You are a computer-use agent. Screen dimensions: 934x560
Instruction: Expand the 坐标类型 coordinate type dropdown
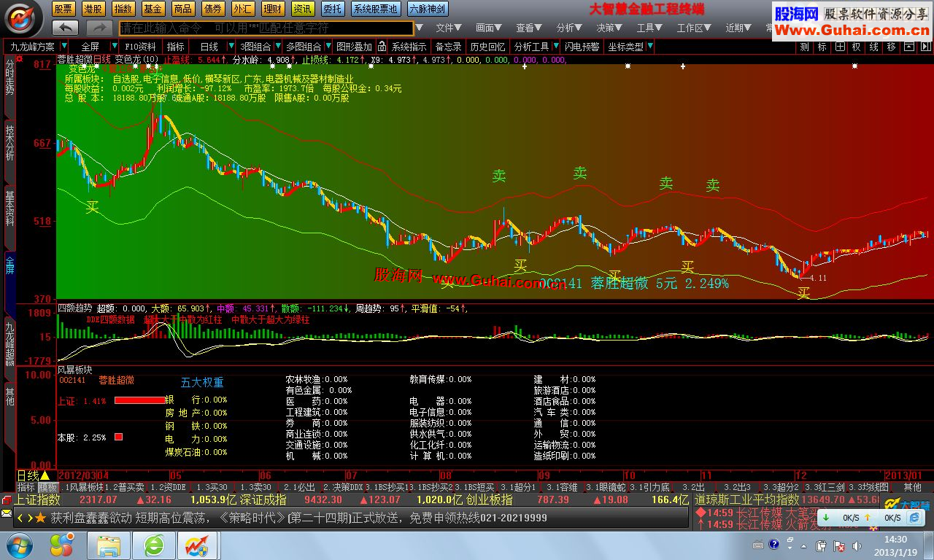630,47
